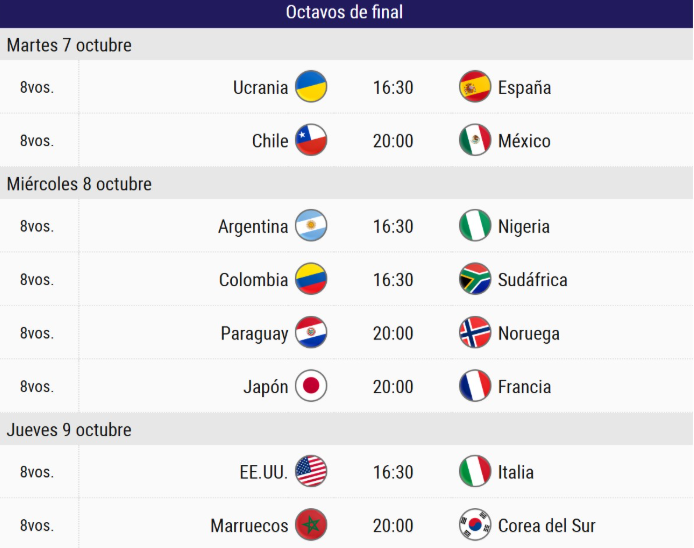The image size is (694, 548).
Task: Select the Octavos de final header
Action: [x=345, y=12]
